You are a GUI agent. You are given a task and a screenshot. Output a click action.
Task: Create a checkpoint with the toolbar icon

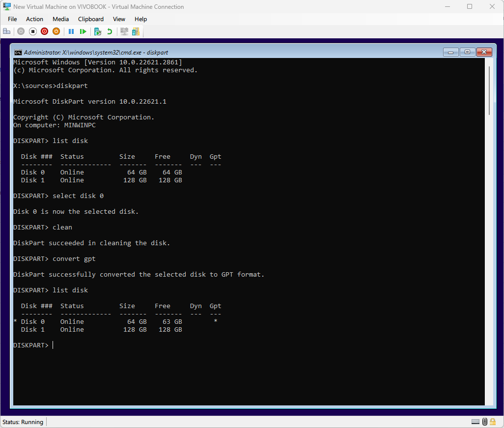[97, 31]
